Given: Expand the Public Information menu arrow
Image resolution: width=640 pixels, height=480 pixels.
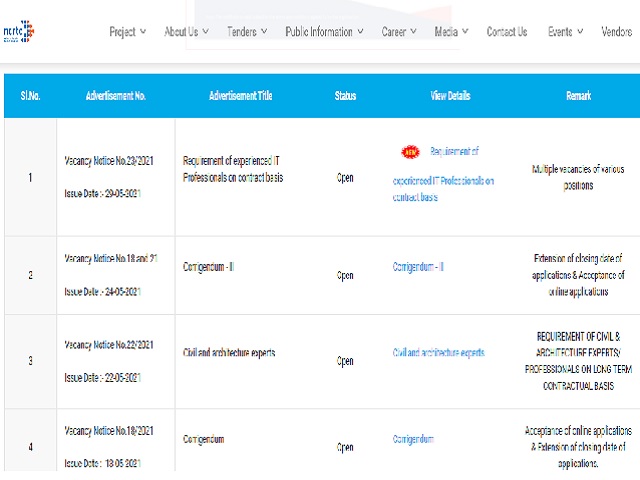Looking at the screenshot, I should pos(360,31).
